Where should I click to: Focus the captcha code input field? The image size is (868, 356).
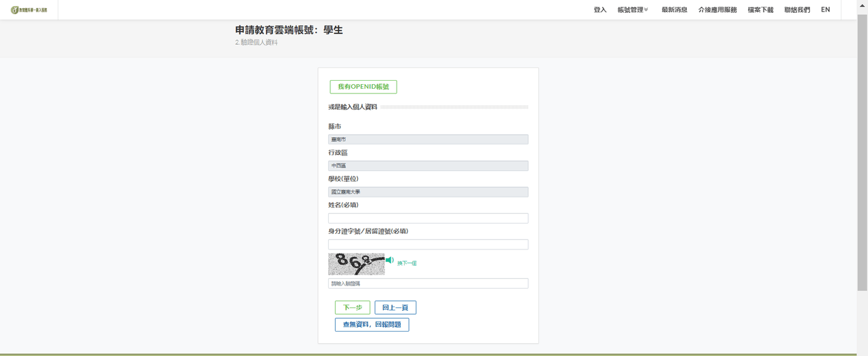tap(428, 283)
